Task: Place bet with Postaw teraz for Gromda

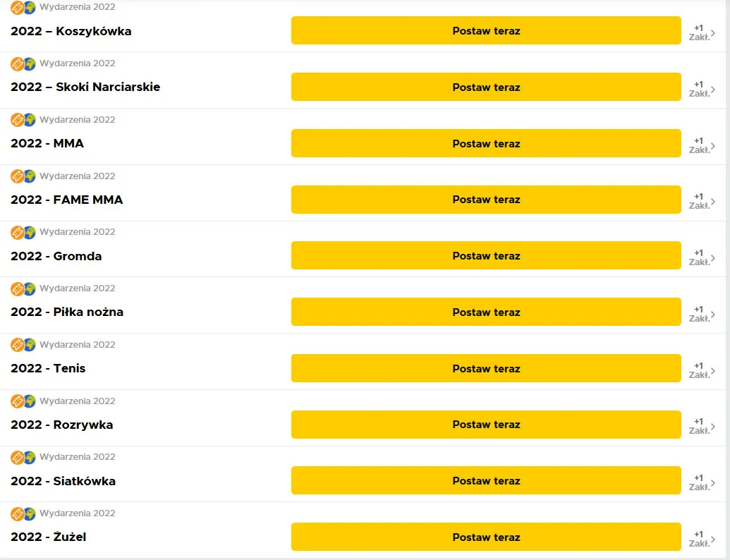Action: [x=486, y=255]
